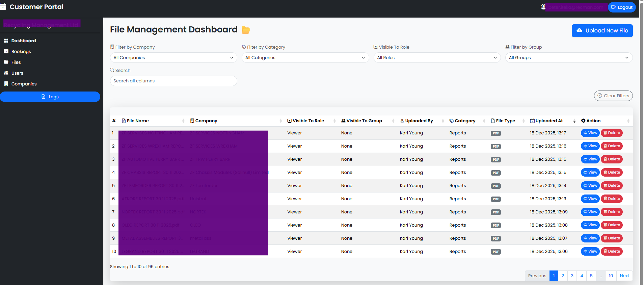Screen dimensions: 644x285
Task: Expand the All Categories dropdown
Action: point(305,58)
